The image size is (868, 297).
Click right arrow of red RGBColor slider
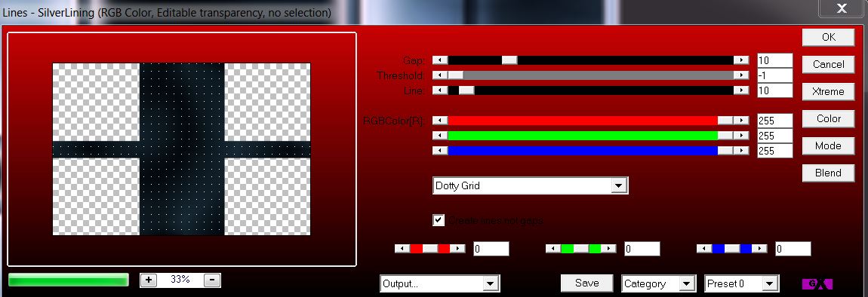[740, 120]
